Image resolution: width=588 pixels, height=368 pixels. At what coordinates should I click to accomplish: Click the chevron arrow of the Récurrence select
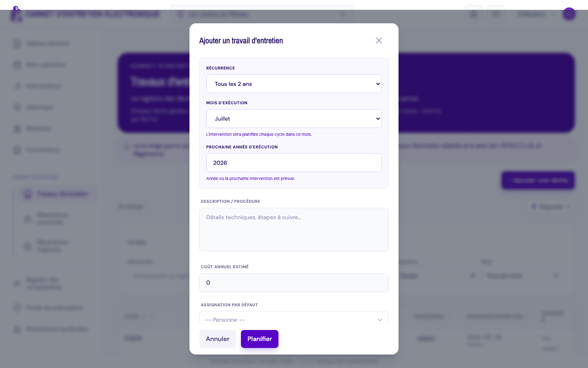tap(378, 84)
